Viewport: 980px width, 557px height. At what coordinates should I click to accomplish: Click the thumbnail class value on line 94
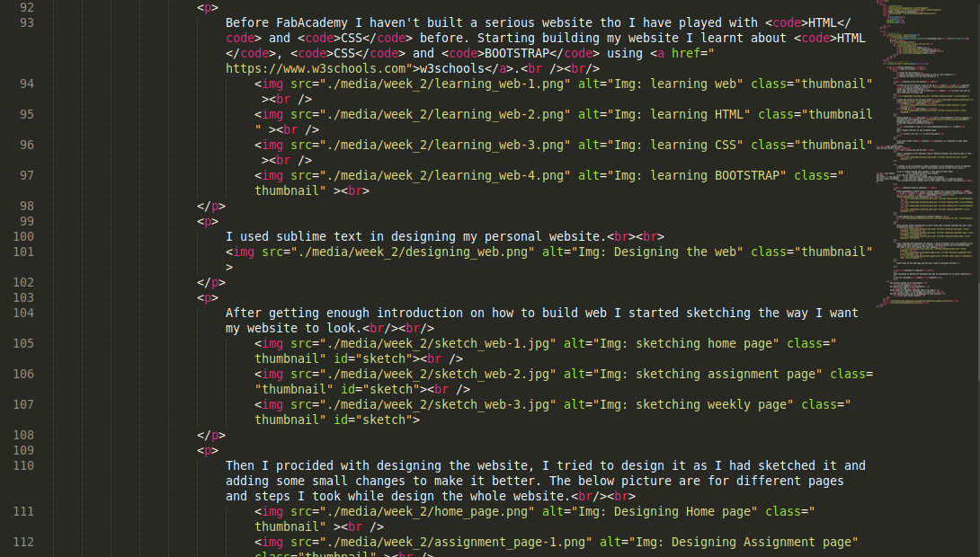click(834, 84)
